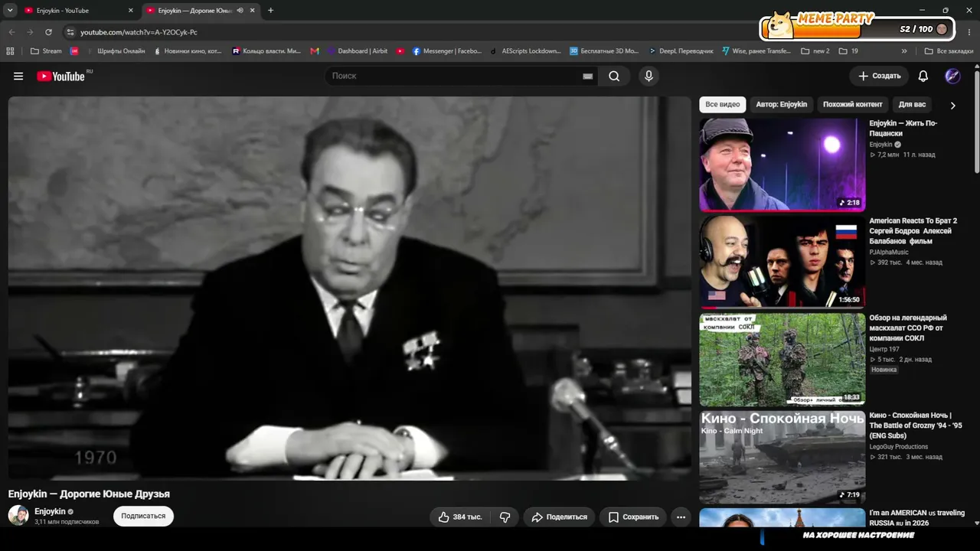Open the Gmail bookmark icon
Screen dimensions: 980x551
coord(315,51)
